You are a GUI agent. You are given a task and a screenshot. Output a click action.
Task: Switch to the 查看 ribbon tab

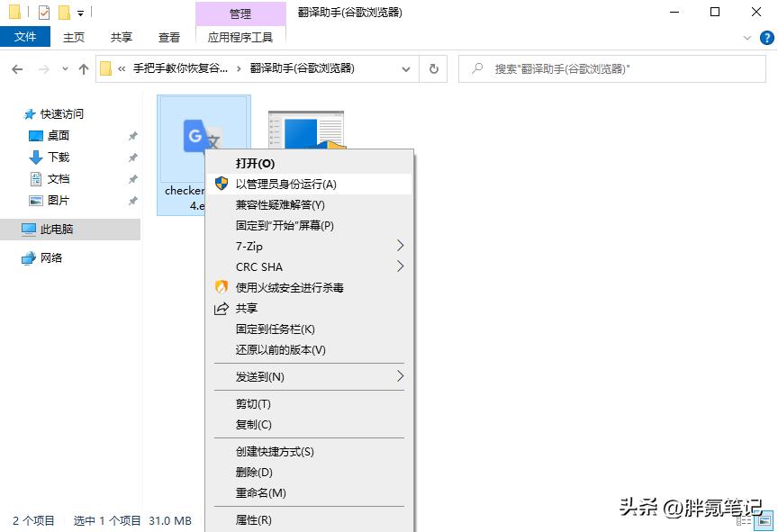point(169,37)
